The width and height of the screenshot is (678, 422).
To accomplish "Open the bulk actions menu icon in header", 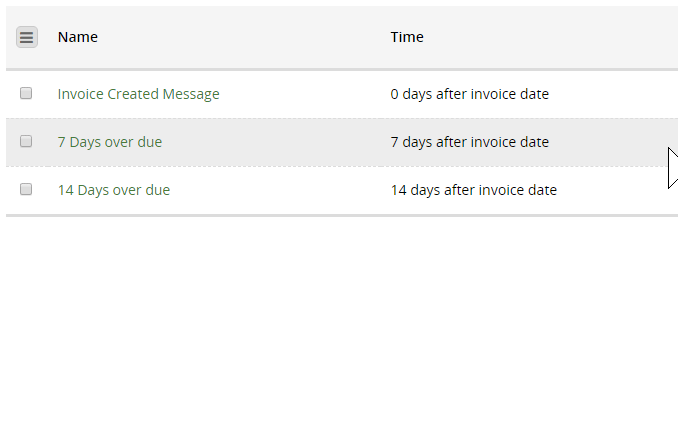I will point(27,37).
